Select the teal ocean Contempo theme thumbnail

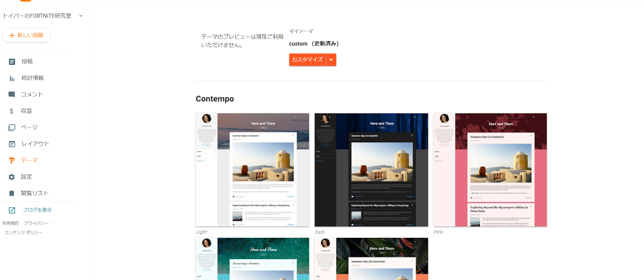(252, 259)
